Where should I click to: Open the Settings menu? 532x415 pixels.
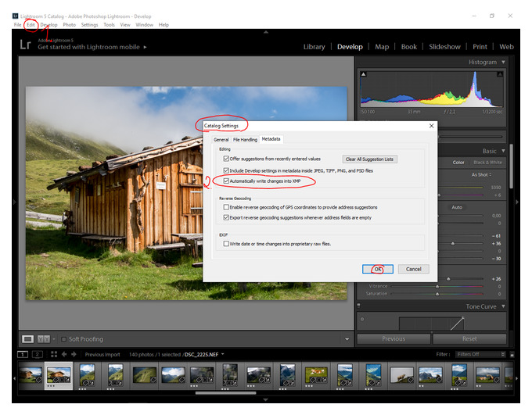(89, 25)
